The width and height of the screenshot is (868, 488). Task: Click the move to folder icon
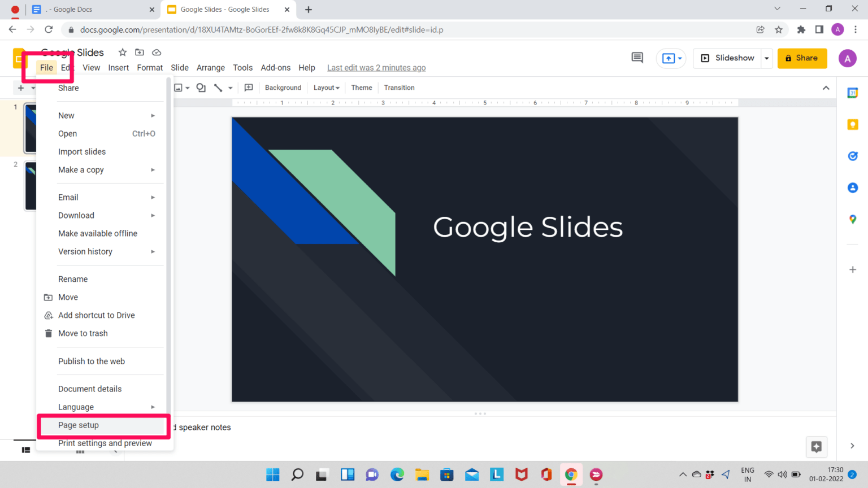click(140, 53)
